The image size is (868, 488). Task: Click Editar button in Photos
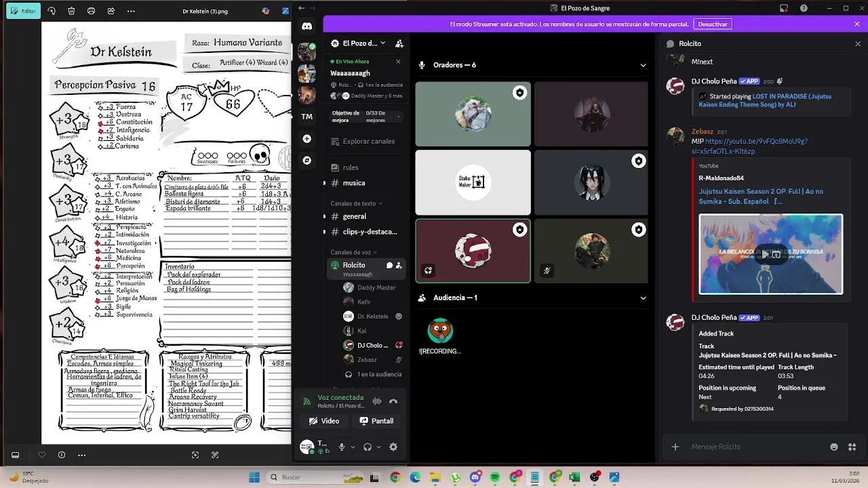click(23, 11)
